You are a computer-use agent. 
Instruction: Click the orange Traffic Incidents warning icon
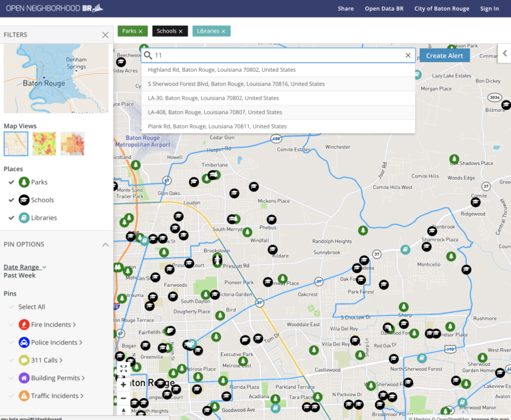[24, 396]
